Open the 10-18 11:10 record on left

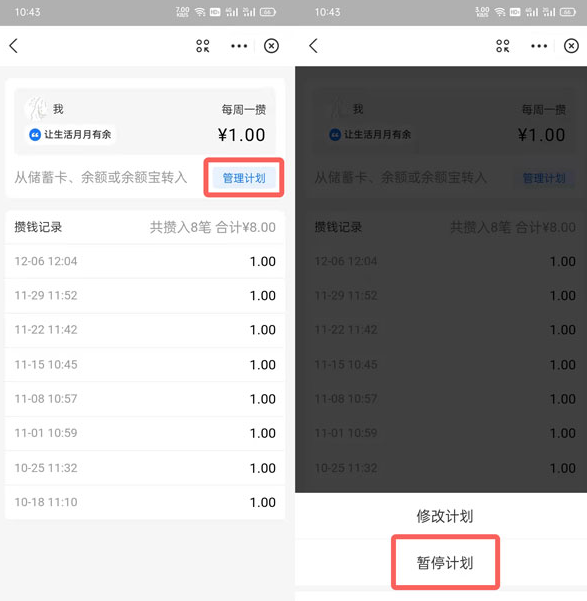pos(145,502)
